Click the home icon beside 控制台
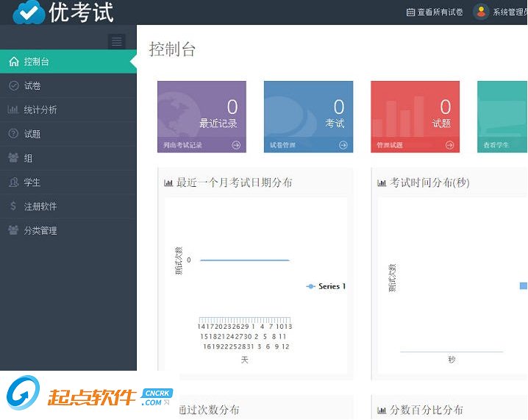Screen dimensions: 528x420 [x=14, y=61]
